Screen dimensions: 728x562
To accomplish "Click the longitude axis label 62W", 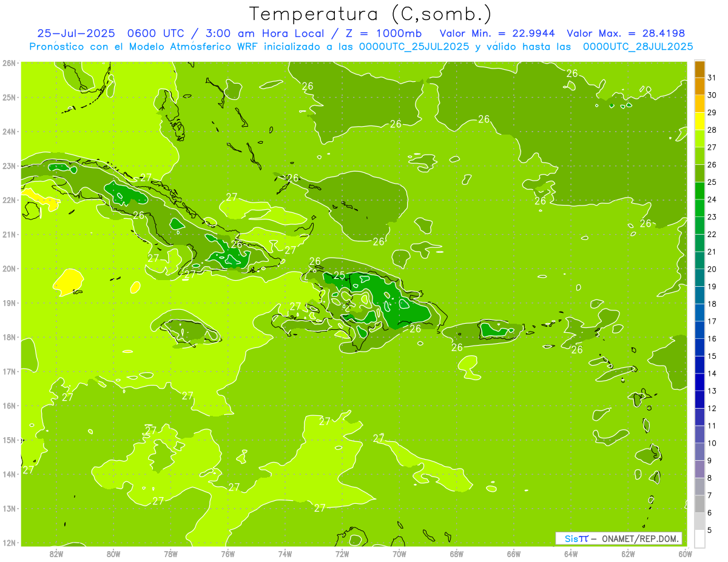I will (629, 554).
